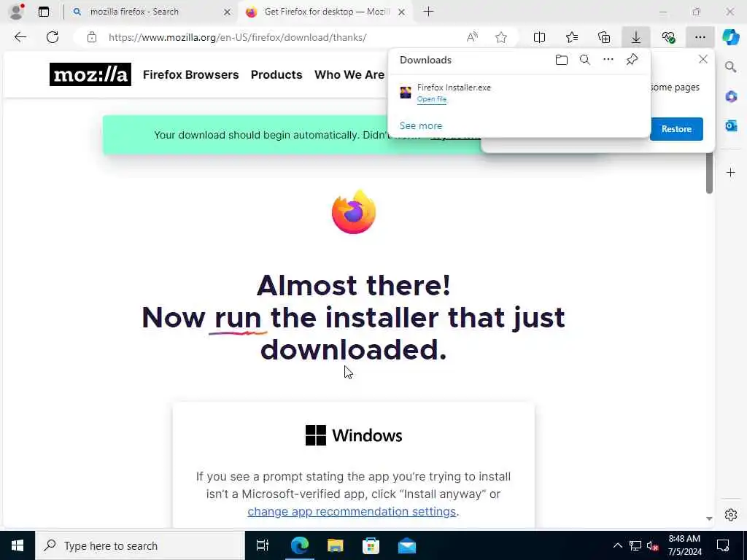Open File Explorer from the taskbar
Image resolution: width=747 pixels, height=560 pixels.
336,545
